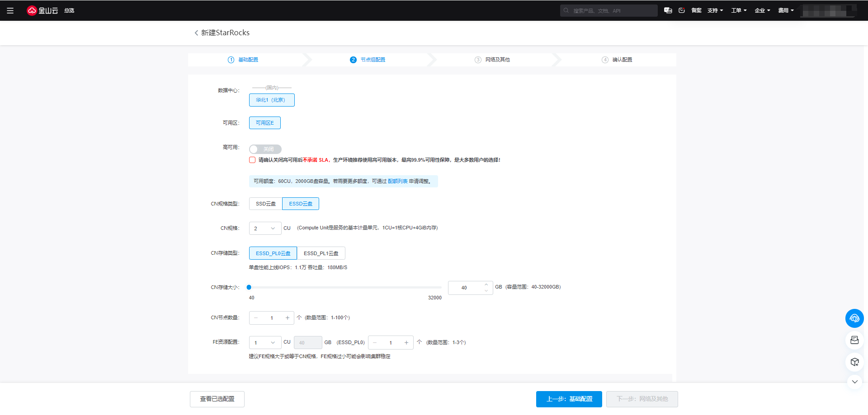Select ESSD_PL1云盘 storage type
868x415 pixels.
click(321, 253)
